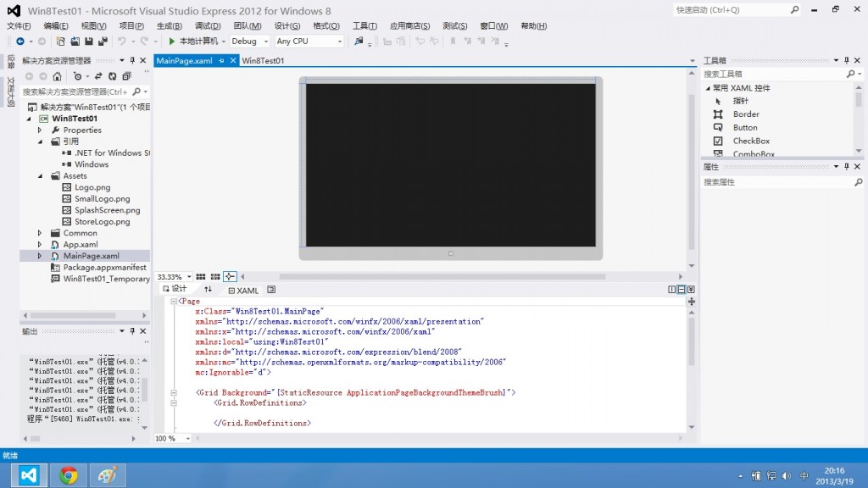Open Google Chrome from the taskbar
Image resolution: width=868 pixels, height=488 pixels.
(69, 475)
